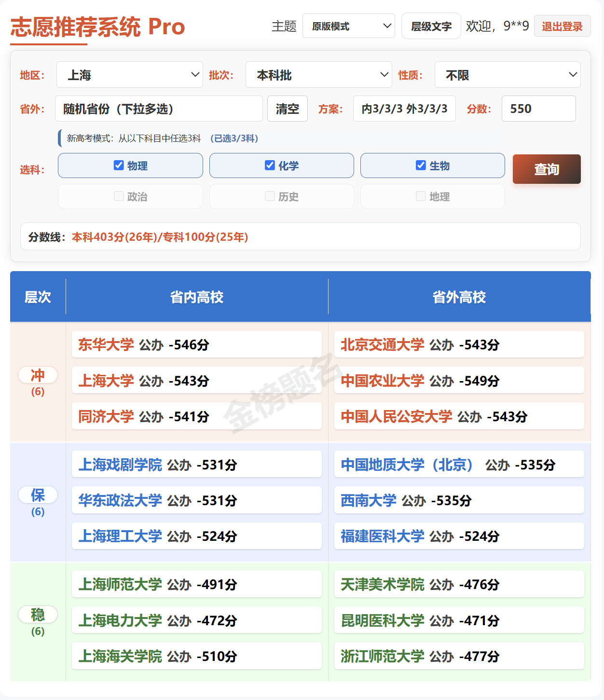This screenshot has width=604, height=700.
Task: Open the 上海师范大学 result card
Action: [x=197, y=584]
